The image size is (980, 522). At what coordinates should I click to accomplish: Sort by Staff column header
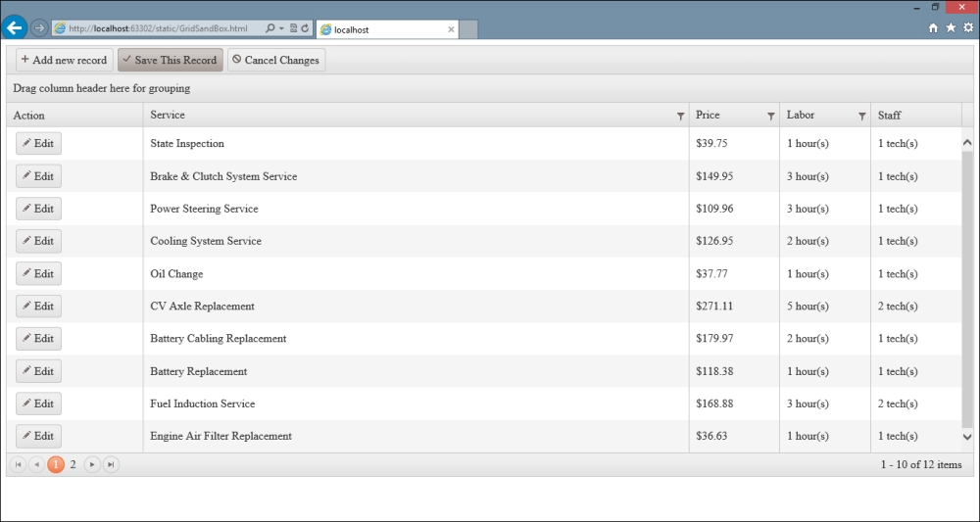(x=890, y=115)
